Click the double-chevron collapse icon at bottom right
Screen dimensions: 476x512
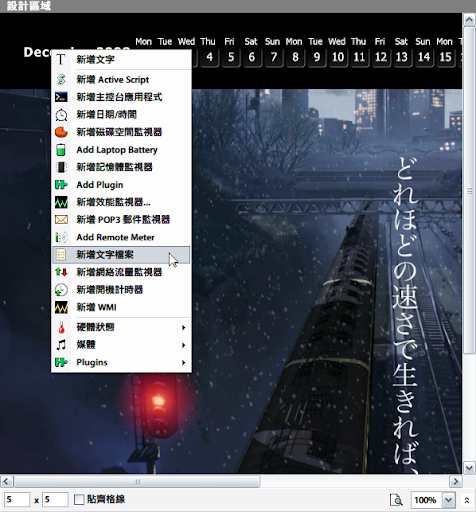(467, 500)
